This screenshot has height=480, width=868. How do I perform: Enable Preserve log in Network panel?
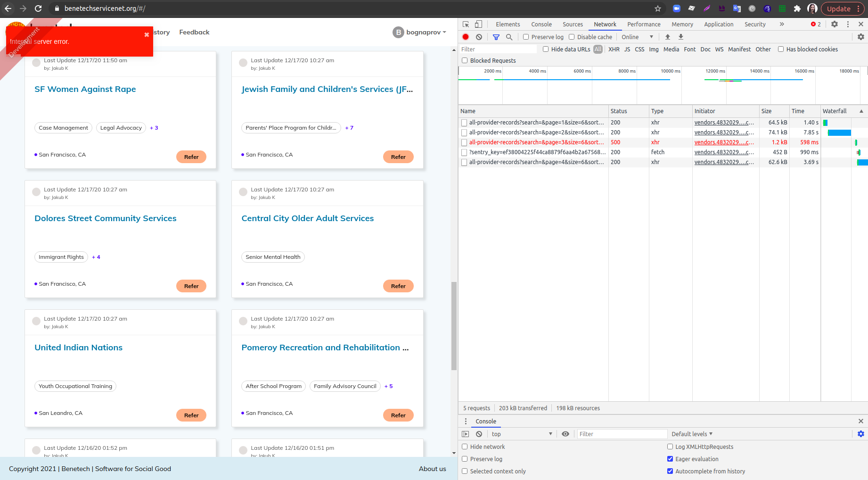(x=526, y=37)
